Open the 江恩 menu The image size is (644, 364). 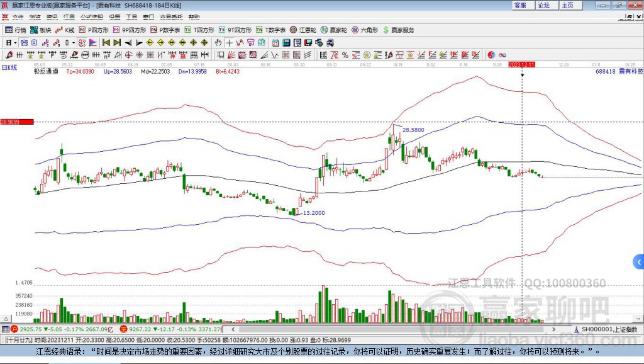point(69,17)
